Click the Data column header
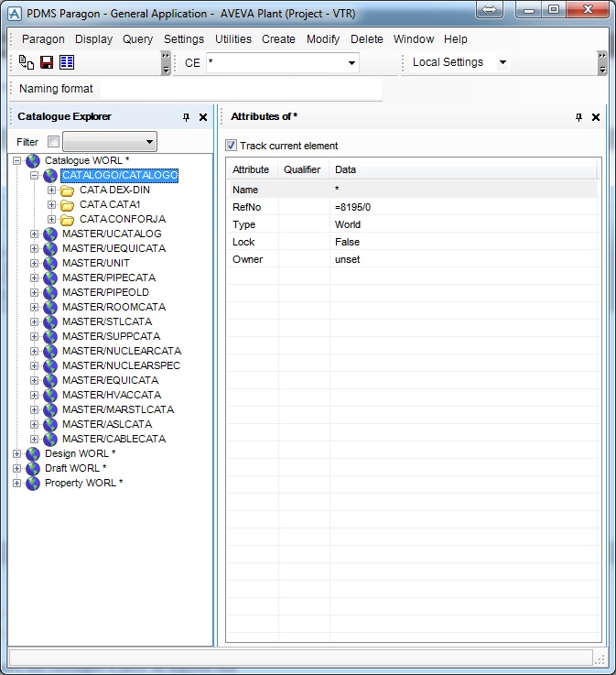Screen dimensions: 616x675 click(x=463, y=169)
